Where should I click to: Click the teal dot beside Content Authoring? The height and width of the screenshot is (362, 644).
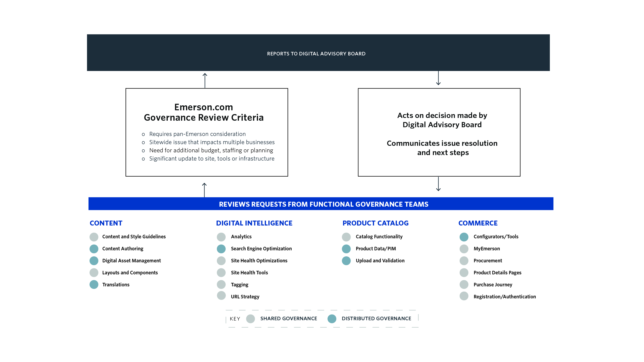94,249
